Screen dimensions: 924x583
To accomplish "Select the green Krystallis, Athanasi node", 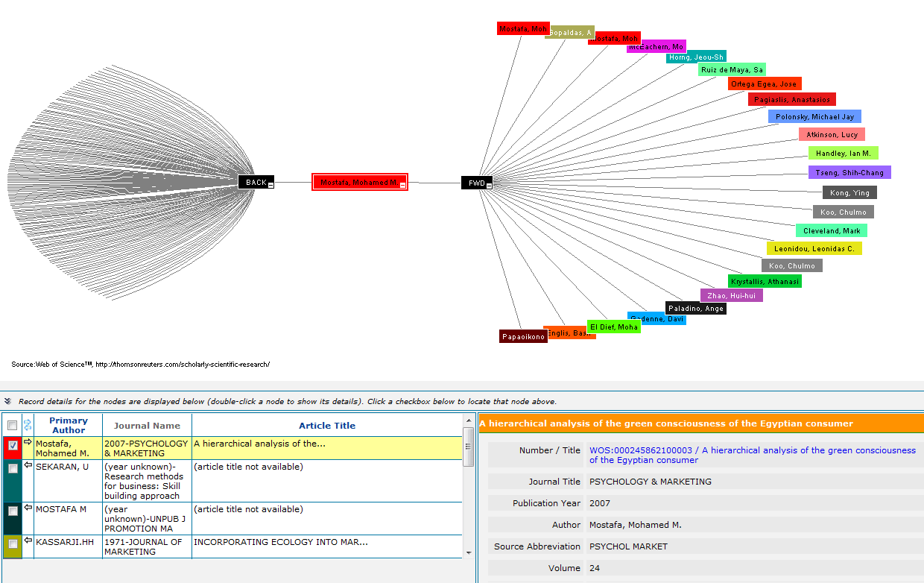I will pyautogui.click(x=765, y=281).
